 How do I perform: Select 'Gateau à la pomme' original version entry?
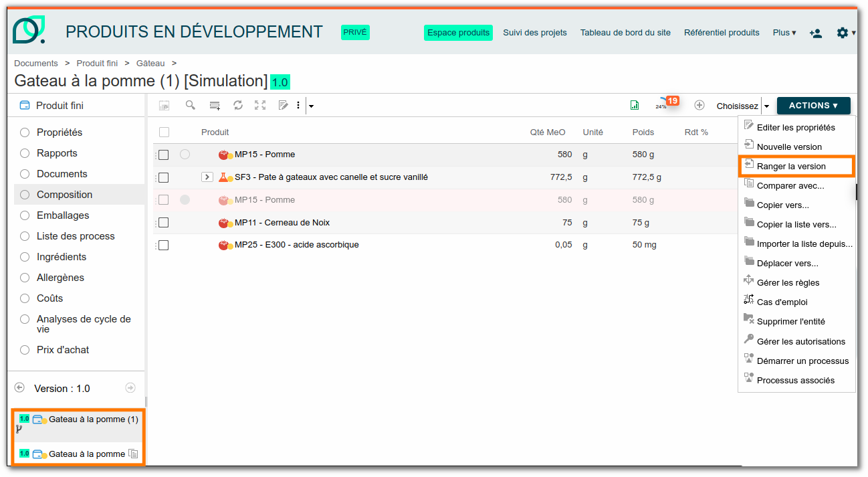tap(86, 454)
